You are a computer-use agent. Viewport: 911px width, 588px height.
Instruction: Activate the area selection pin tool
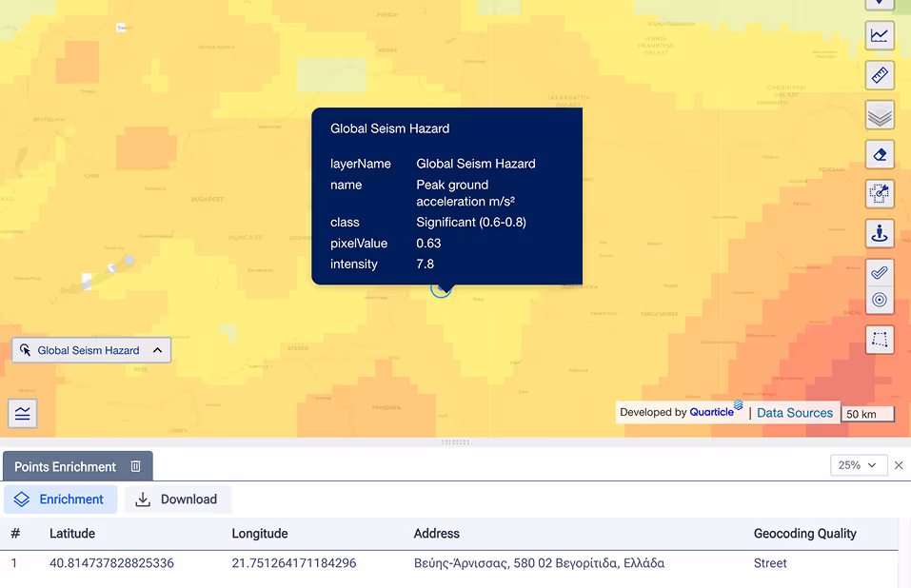coord(879,194)
